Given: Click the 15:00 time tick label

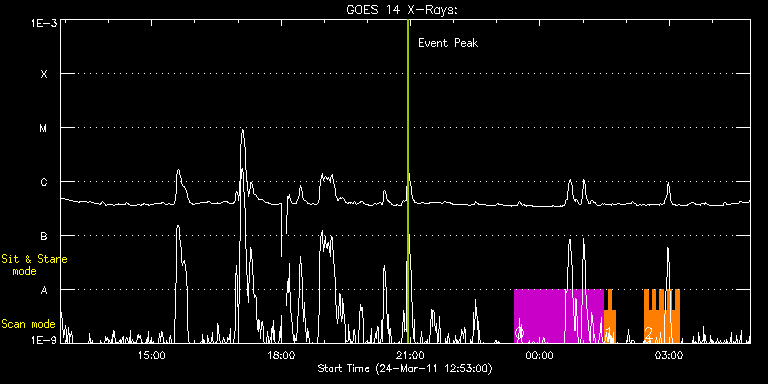Looking at the screenshot, I should coord(151,355).
